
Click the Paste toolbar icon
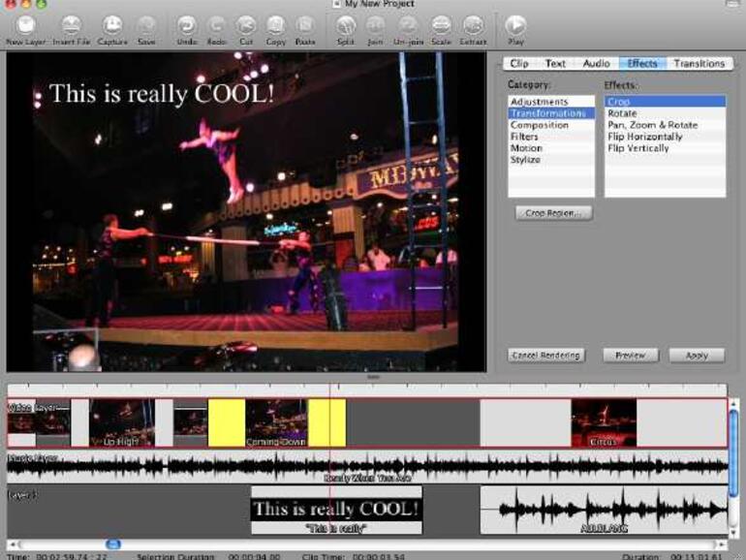tap(305, 26)
